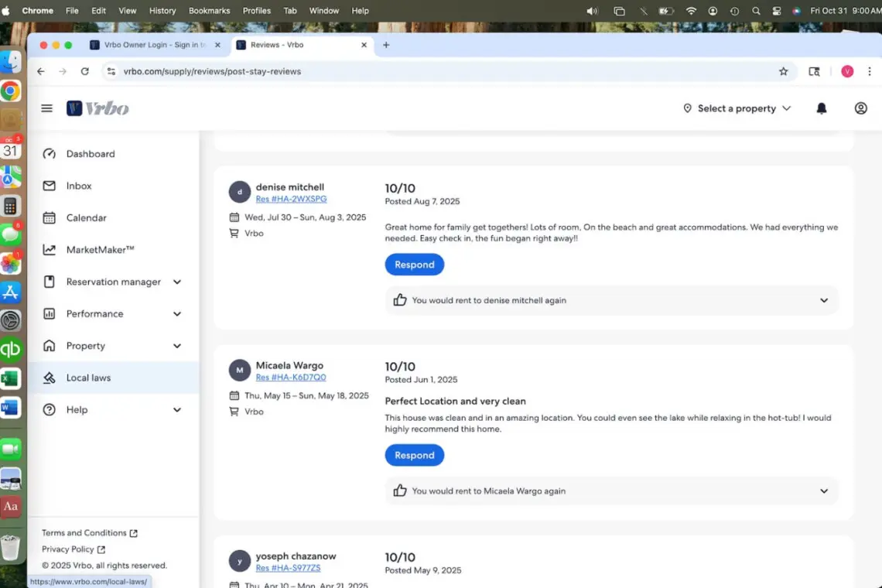Open the account profile icon
The height and width of the screenshot is (588, 882).
point(860,108)
